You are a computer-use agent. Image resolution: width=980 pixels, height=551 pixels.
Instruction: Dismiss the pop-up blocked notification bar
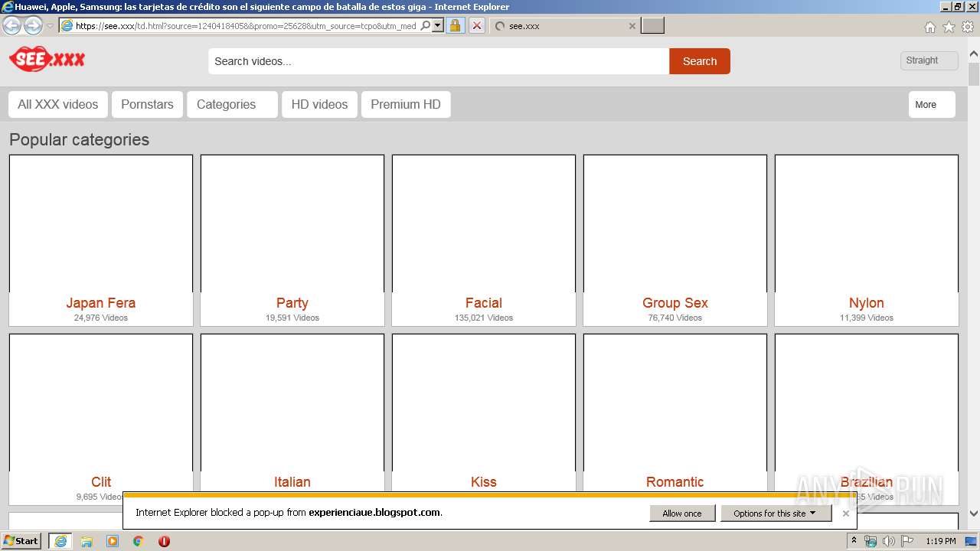[845, 514]
